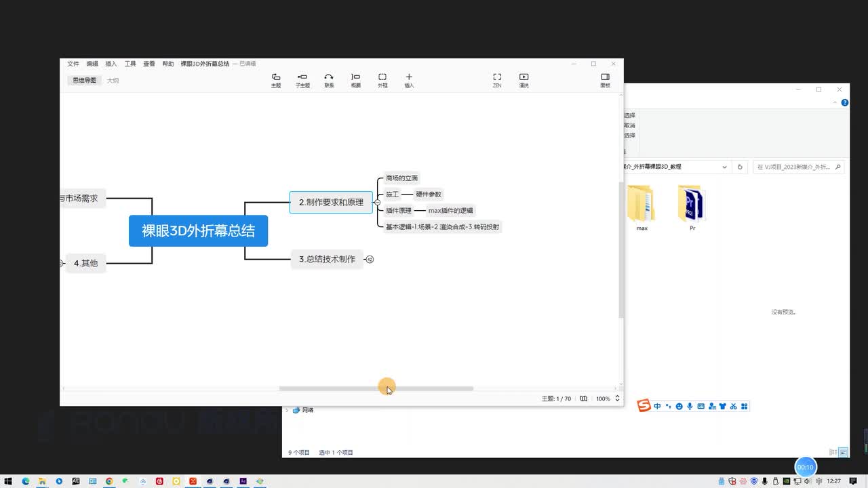Refresh the Explorer folder view
The height and width of the screenshot is (488, 868).
point(740,167)
